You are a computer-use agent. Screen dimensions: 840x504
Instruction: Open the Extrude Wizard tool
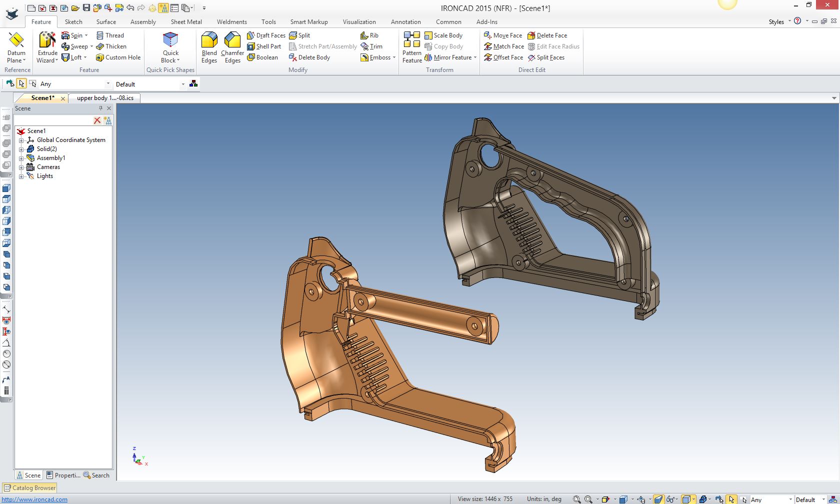point(47,47)
